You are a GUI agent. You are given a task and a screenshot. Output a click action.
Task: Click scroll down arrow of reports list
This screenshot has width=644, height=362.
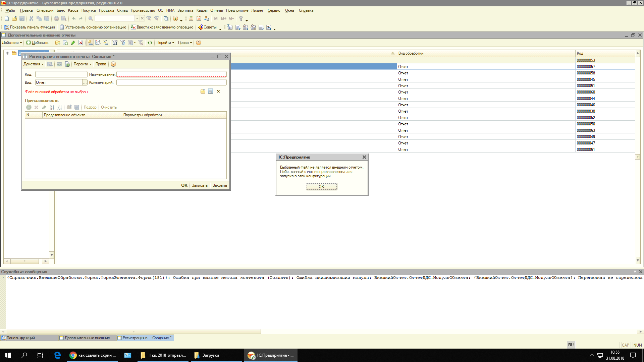(638, 260)
